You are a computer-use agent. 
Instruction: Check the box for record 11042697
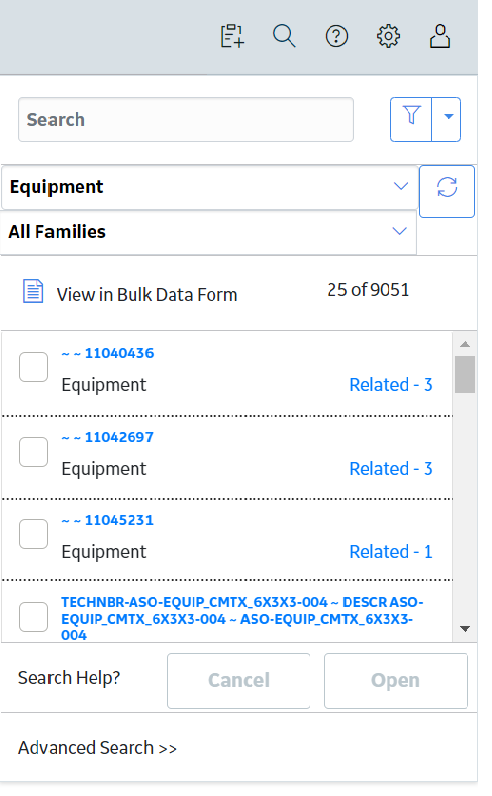[x=34, y=452]
